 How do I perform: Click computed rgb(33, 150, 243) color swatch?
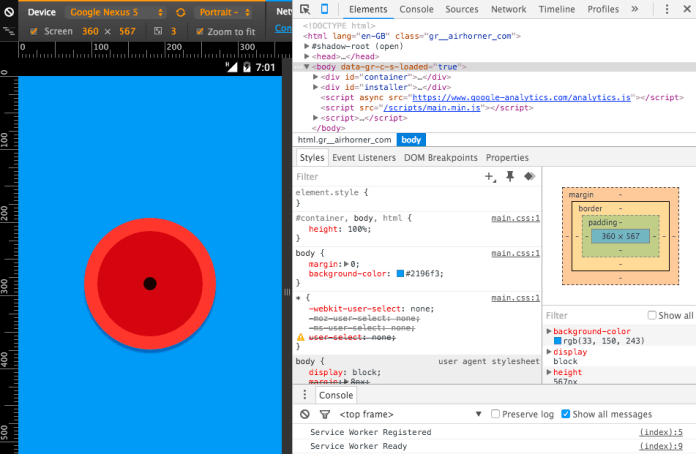point(558,341)
